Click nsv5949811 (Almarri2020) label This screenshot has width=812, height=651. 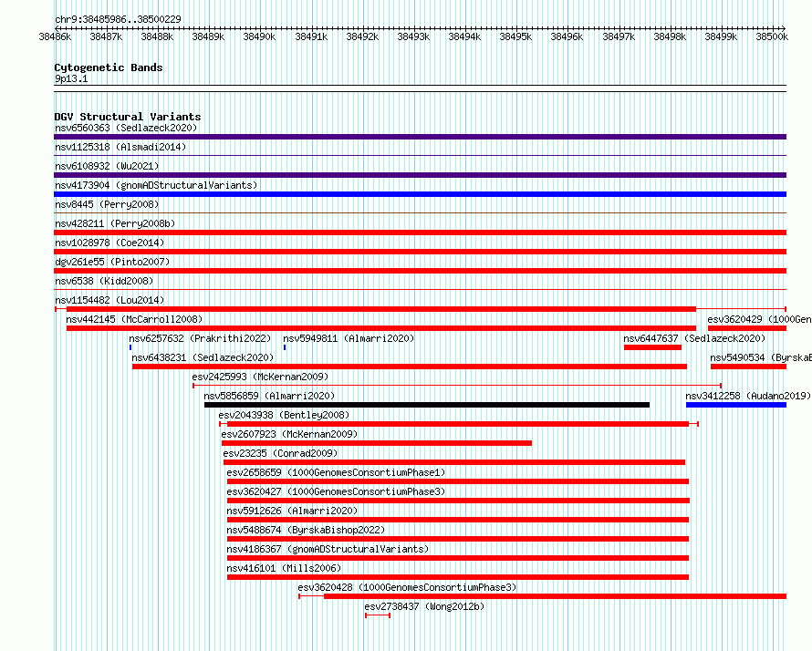[349, 338]
